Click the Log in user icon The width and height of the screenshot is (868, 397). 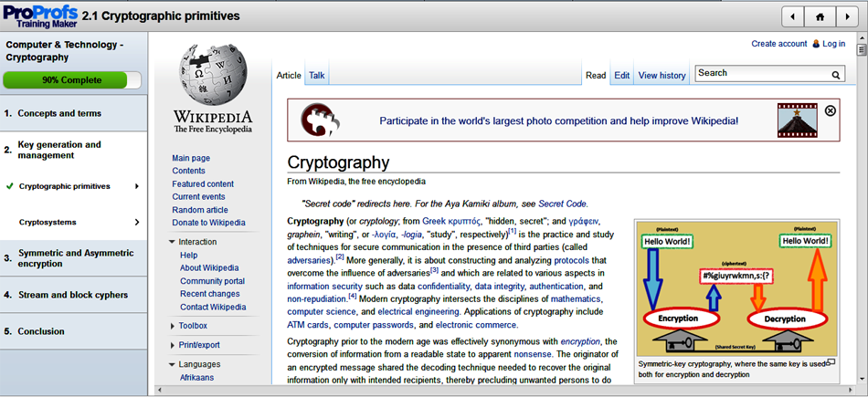[815, 44]
